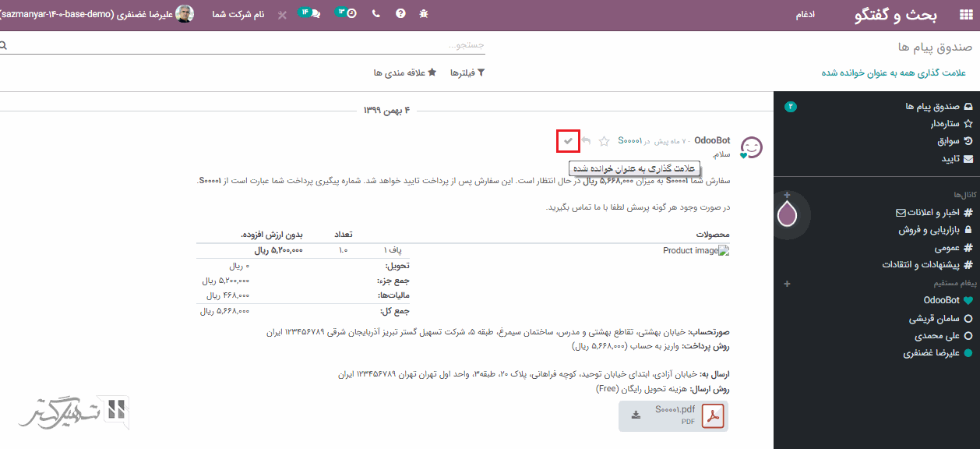Click the محصولات column header
The image size is (980, 449).
coord(712,234)
